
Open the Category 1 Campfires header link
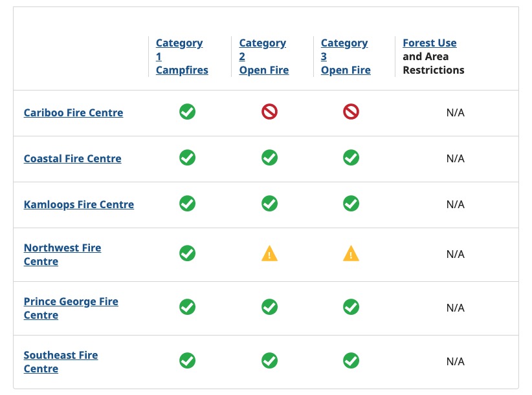point(181,56)
